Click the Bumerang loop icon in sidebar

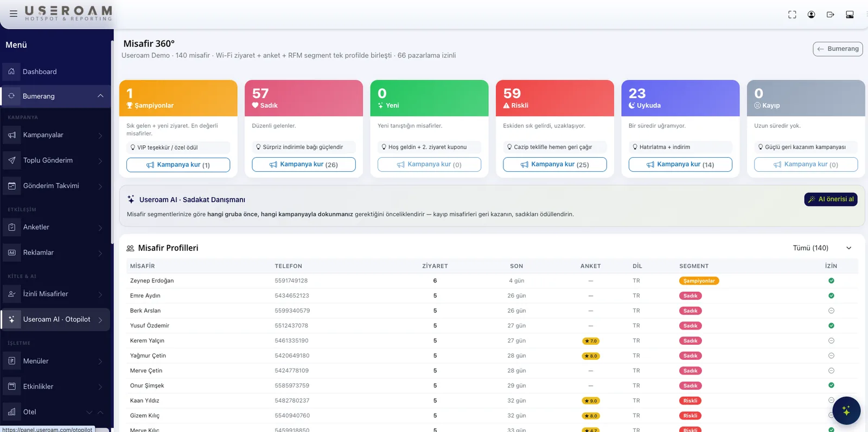(x=11, y=96)
